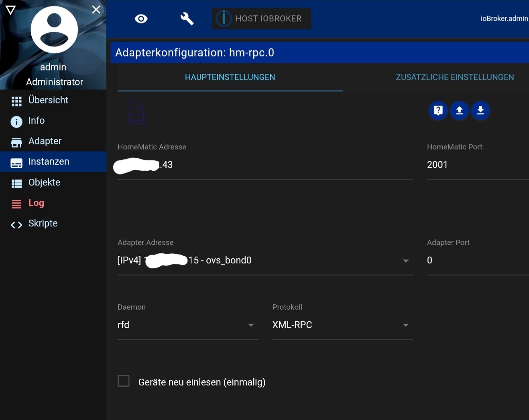
Task: Select Instanzen in the sidebar
Action: (x=53, y=161)
